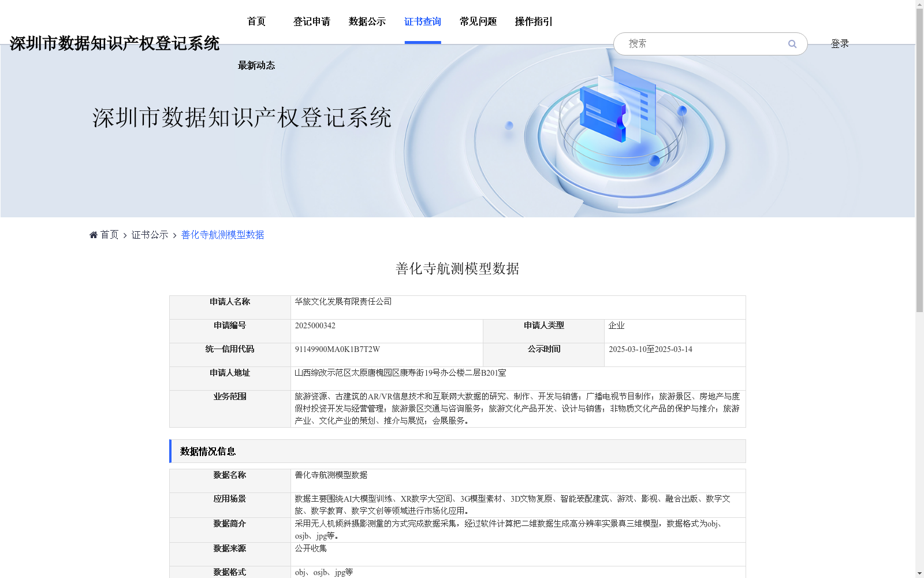
Task: Open 操作指引 navigation item
Action: coord(534,21)
